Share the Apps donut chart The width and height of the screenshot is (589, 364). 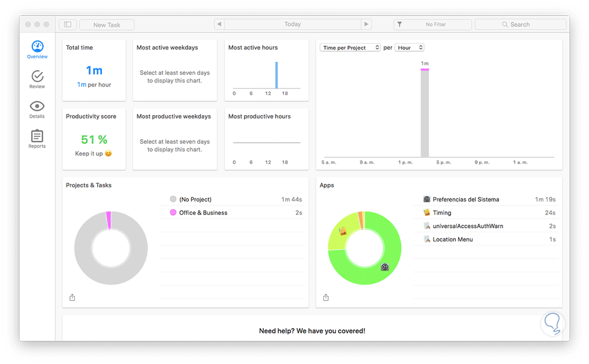point(326,297)
